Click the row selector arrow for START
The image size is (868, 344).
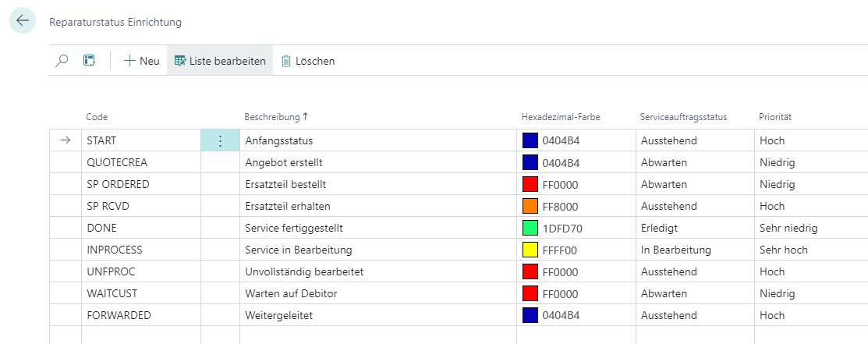(x=66, y=140)
